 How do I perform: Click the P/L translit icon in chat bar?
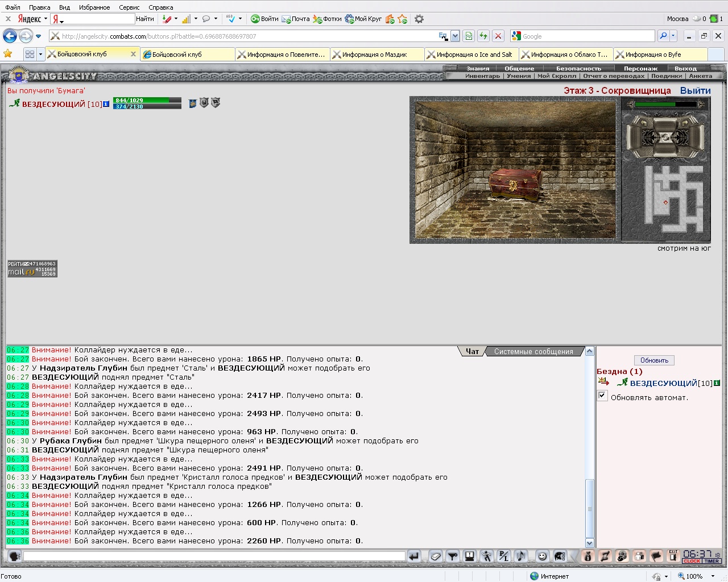pyautogui.click(x=504, y=556)
